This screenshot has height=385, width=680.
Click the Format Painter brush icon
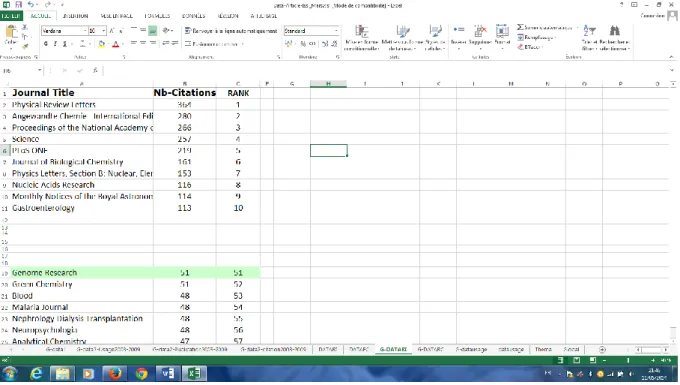[25, 46]
